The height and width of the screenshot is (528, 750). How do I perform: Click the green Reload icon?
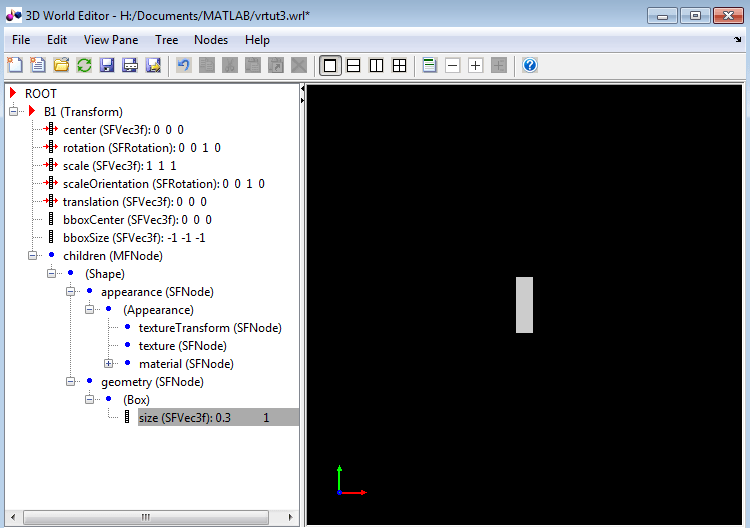[84, 65]
